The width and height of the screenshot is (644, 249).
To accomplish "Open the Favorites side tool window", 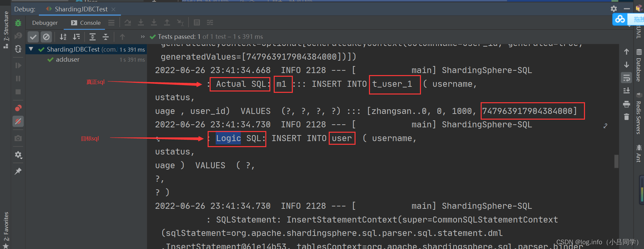I will (x=6, y=230).
